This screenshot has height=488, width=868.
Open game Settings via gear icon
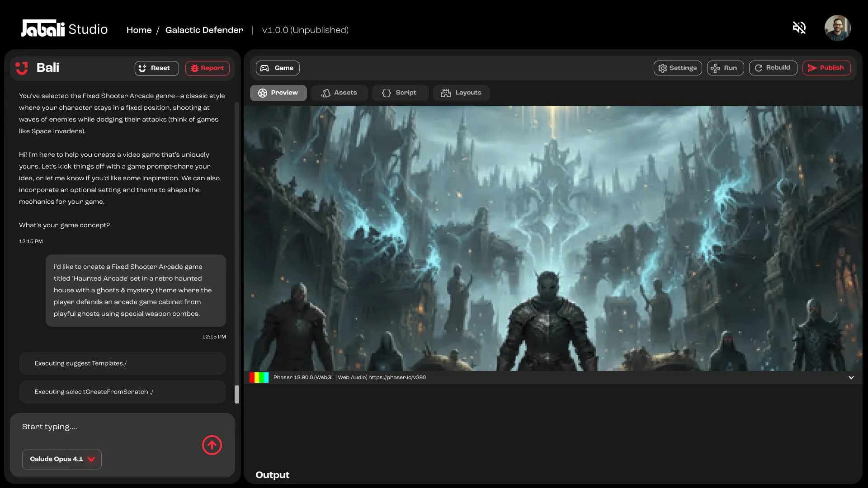[663, 68]
